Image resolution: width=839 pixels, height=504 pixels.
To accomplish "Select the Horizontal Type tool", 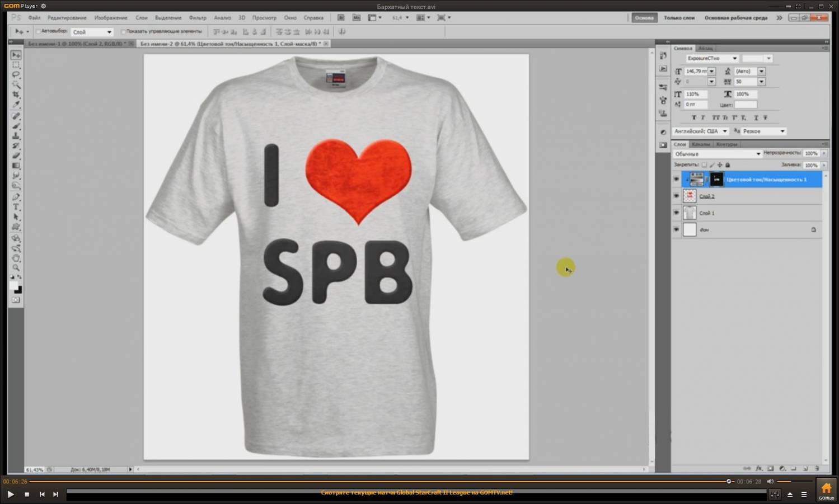I will [16, 207].
